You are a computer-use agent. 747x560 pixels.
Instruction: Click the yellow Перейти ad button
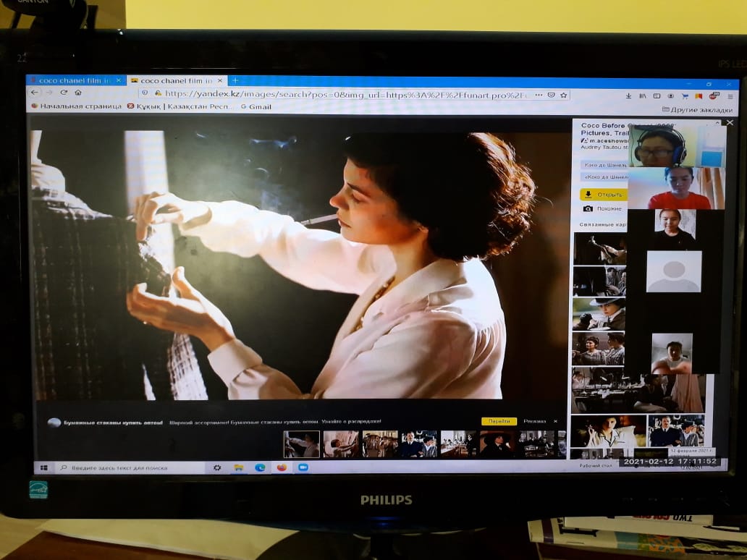coord(499,421)
